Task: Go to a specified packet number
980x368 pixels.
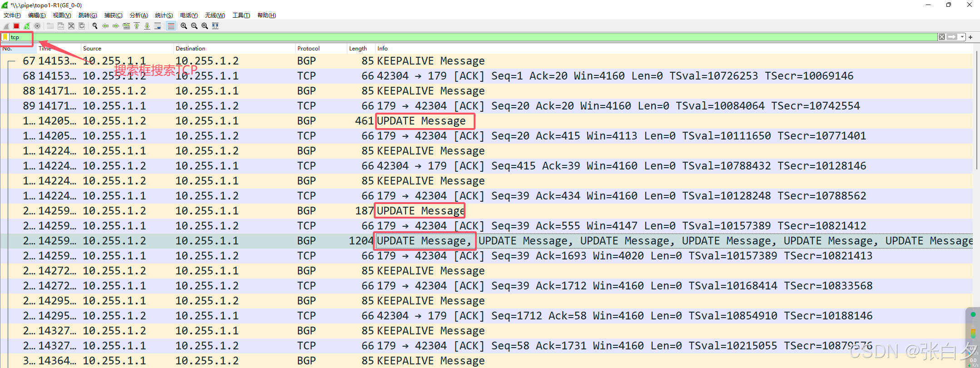Action: click(126, 26)
